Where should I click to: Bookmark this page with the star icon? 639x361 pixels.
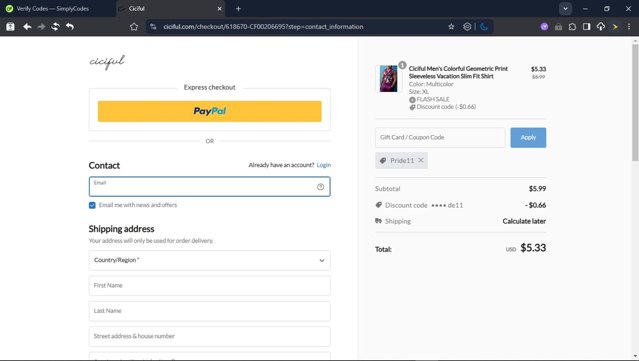tap(451, 26)
